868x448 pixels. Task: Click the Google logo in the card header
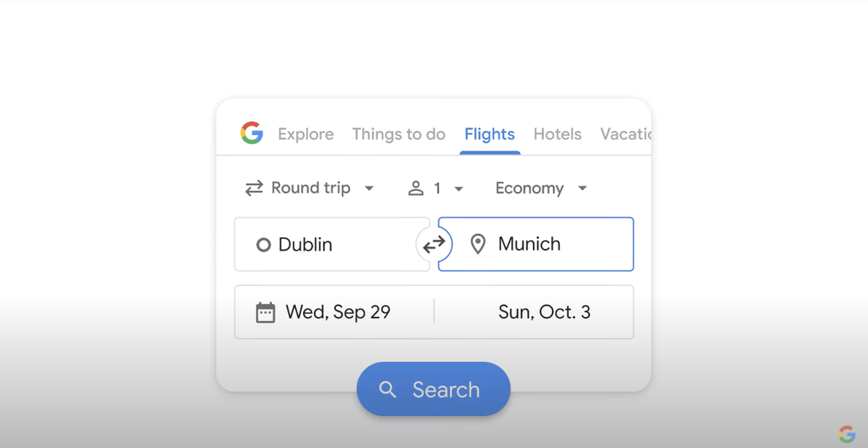tap(250, 134)
